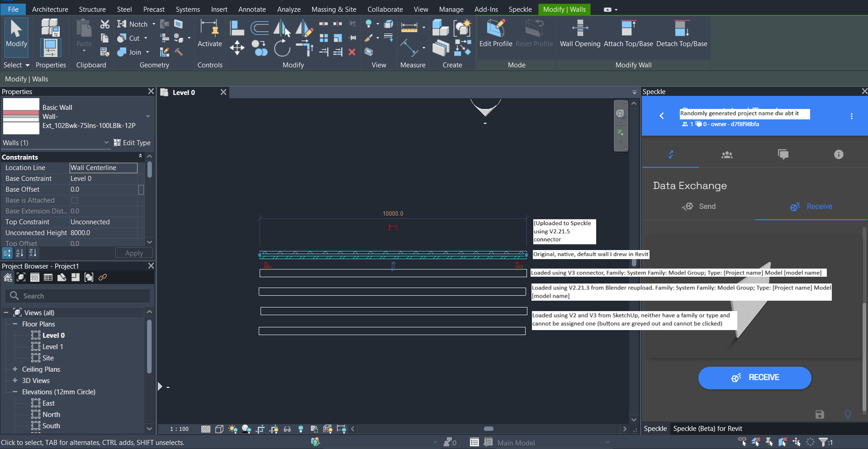868x449 pixels.
Task: Open the Speckle three-dot options menu
Action: pyautogui.click(x=851, y=116)
